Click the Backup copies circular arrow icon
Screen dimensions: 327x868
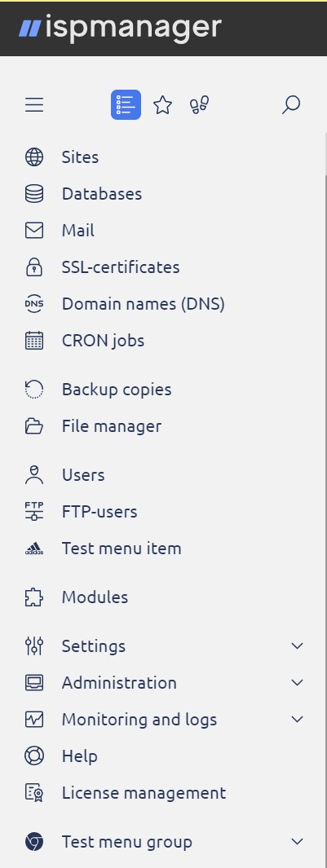click(34, 390)
